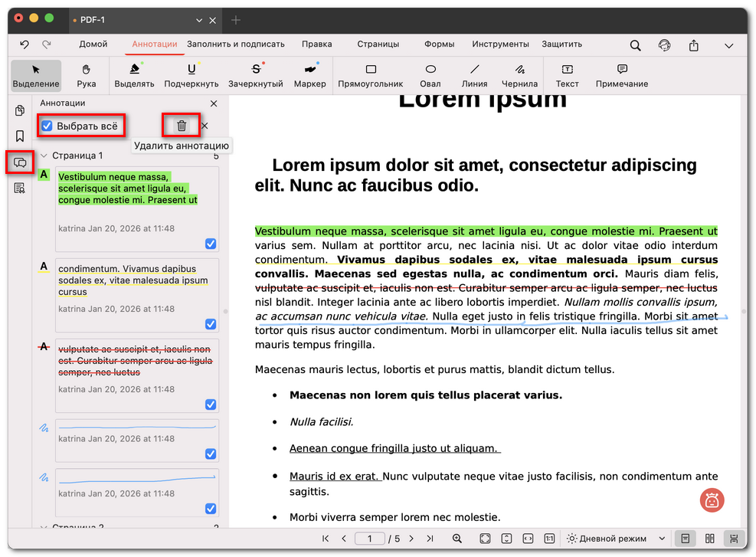Uncheck the green highlight annotation checkbox
The width and height of the screenshot is (756, 557).
[211, 244]
